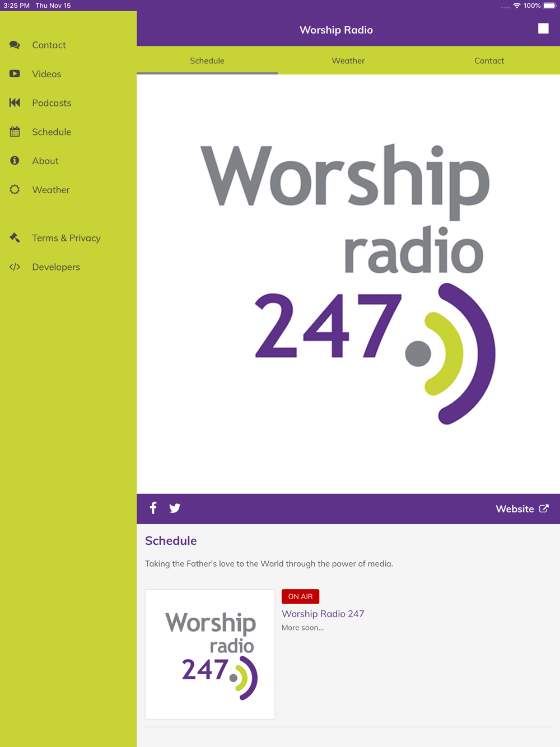Tap the 3:25 PM clock in status bar
The image size is (560, 747).
click(16, 6)
